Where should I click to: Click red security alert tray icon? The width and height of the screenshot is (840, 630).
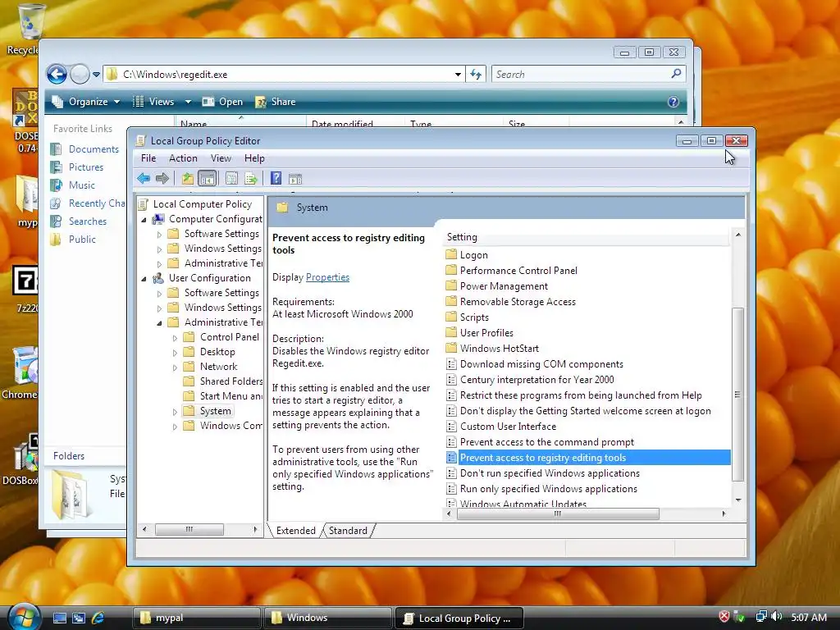pyautogui.click(x=724, y=617)
